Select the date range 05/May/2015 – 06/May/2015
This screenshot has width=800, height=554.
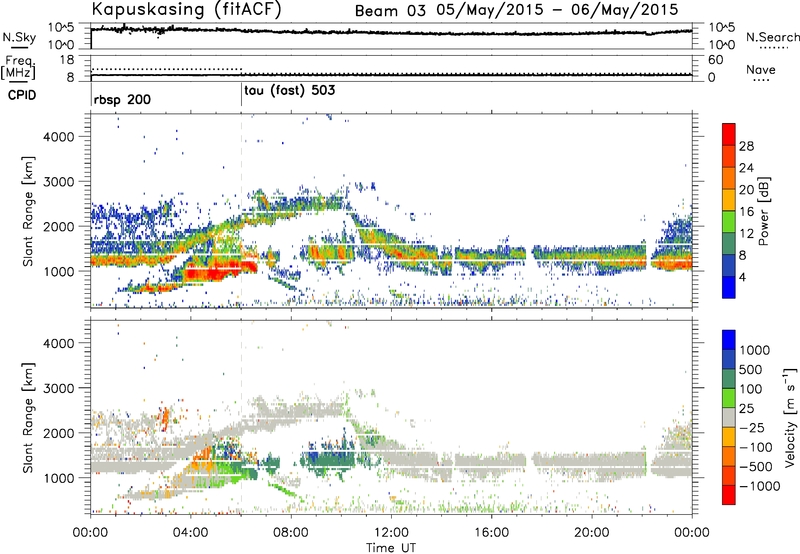coord(557,10)
